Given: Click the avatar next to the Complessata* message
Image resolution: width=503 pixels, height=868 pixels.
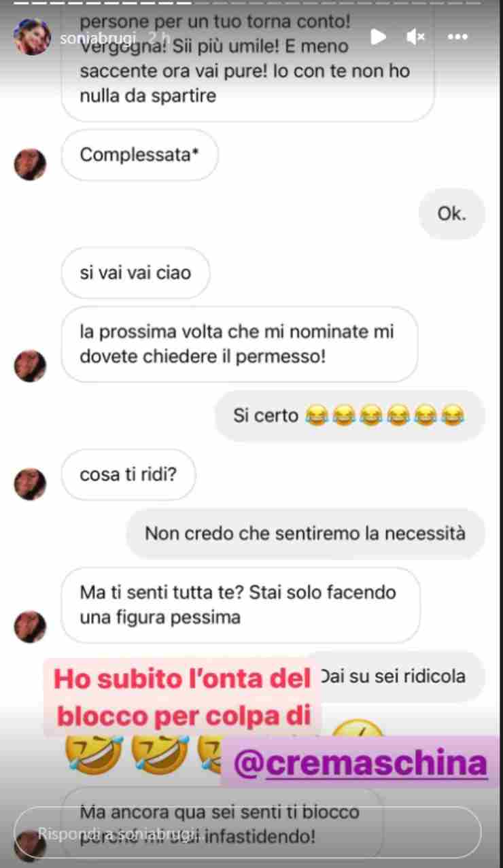Looking at the screenshot, I should (30, 164).
